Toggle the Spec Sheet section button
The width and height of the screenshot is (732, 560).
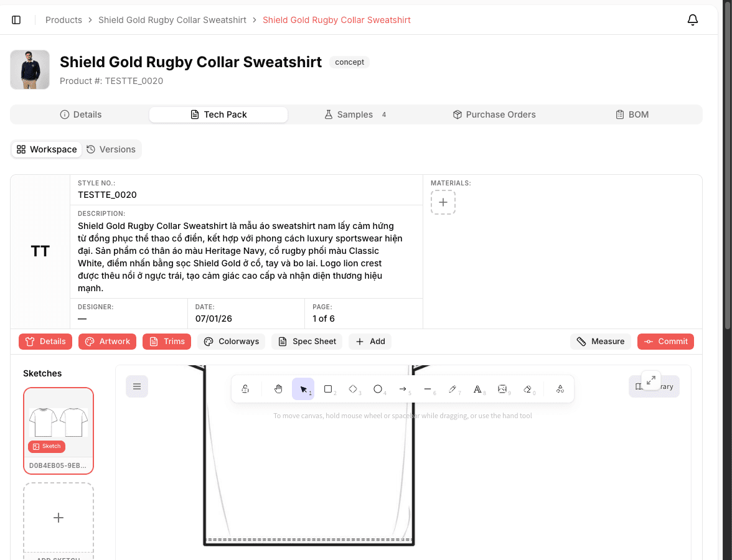pyautogui.click(x=307, y=342)
